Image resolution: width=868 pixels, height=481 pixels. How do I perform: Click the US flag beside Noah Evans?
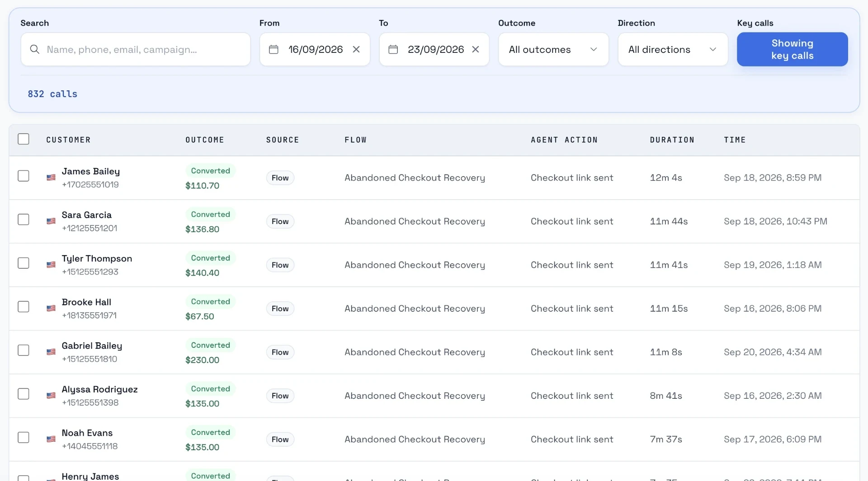[51, 439]
